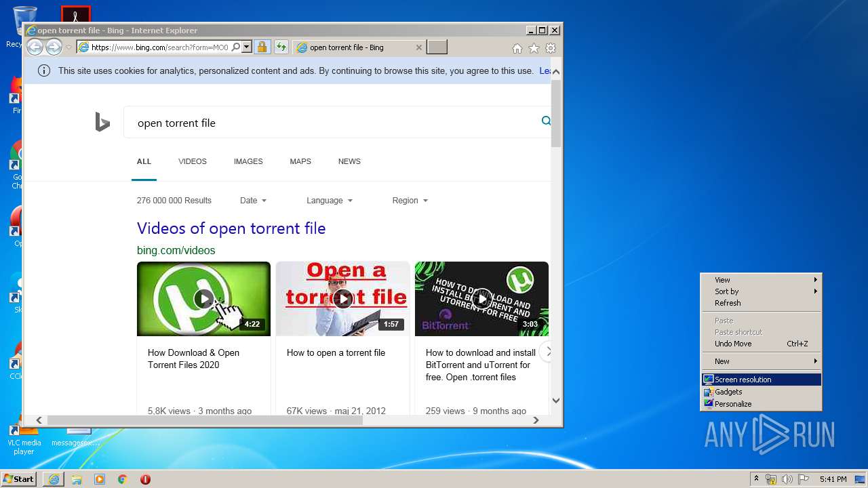Open the IE Home icon
The width and height of the screenshot is (868, 488).
click(517, 48)
